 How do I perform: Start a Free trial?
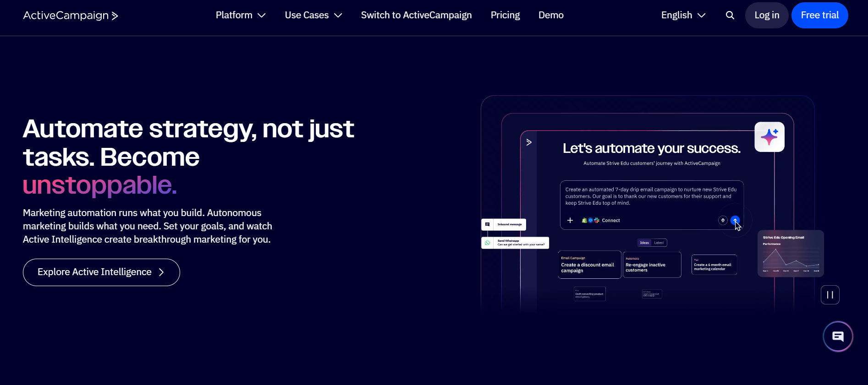point(819,15)
